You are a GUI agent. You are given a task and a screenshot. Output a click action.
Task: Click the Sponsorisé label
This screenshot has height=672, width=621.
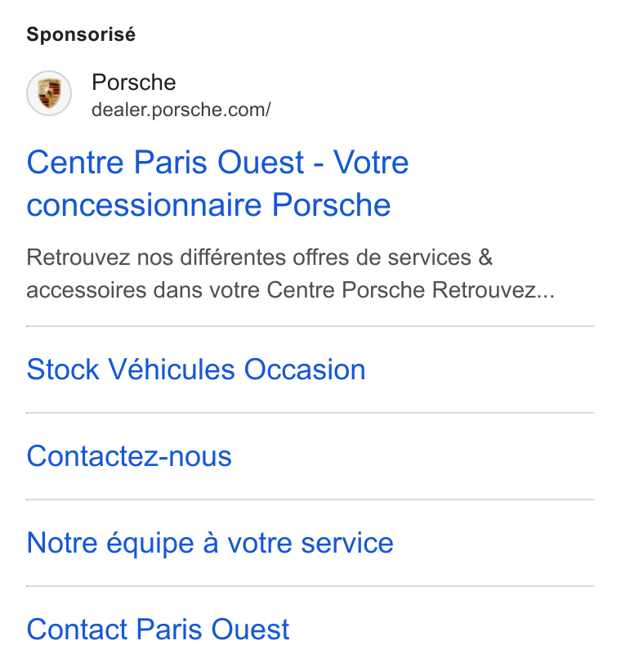(x=81, y=34)
